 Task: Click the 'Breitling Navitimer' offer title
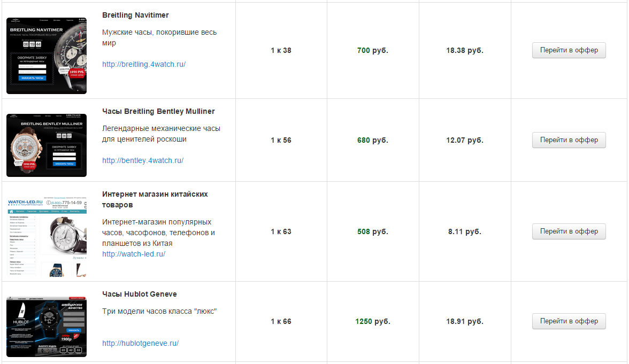(x=135, y=15)
